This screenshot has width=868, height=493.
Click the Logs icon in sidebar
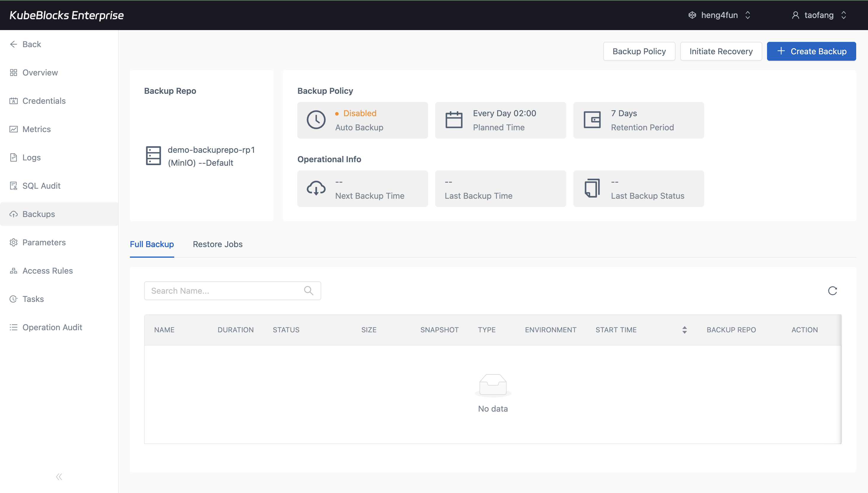click(x=14, y=157)
